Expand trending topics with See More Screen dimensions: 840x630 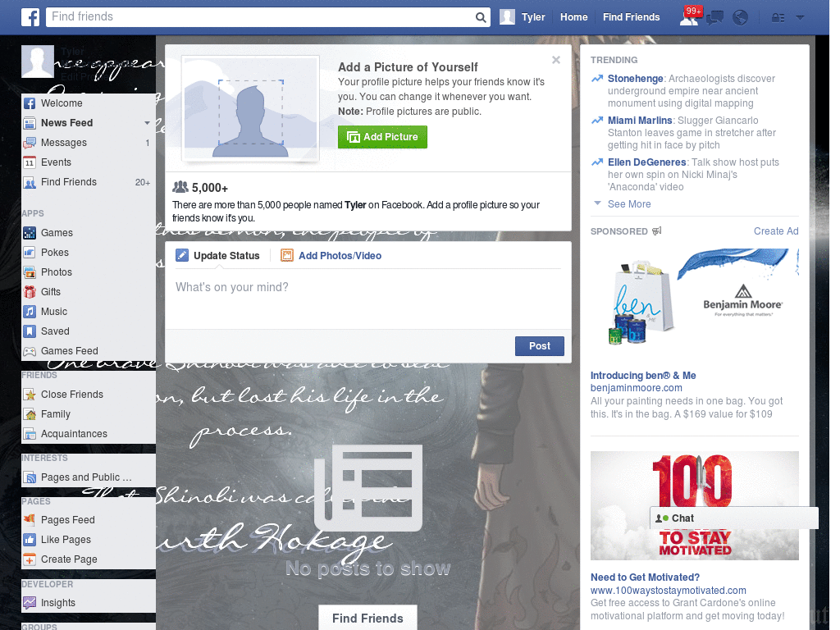click(629, 204)
